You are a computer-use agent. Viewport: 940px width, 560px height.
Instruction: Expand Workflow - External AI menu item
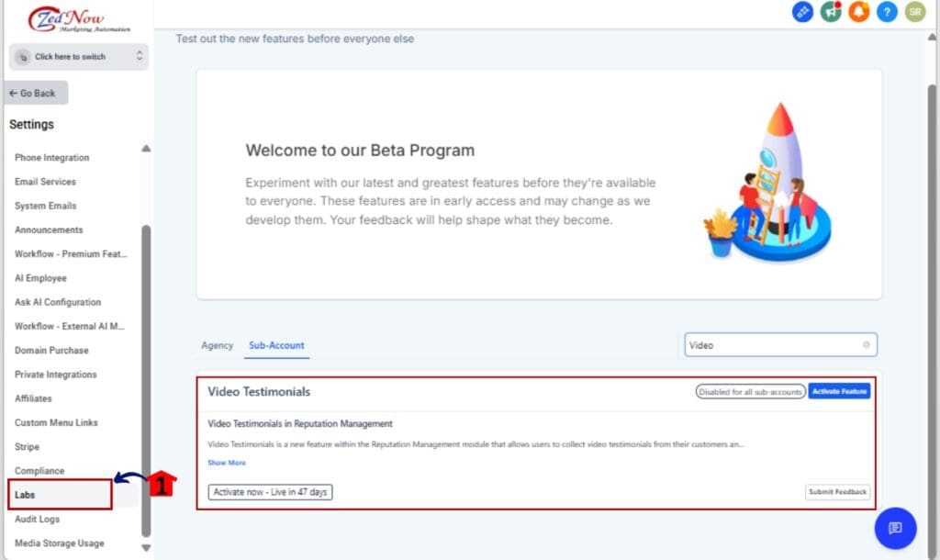click(x=70, y=326)
